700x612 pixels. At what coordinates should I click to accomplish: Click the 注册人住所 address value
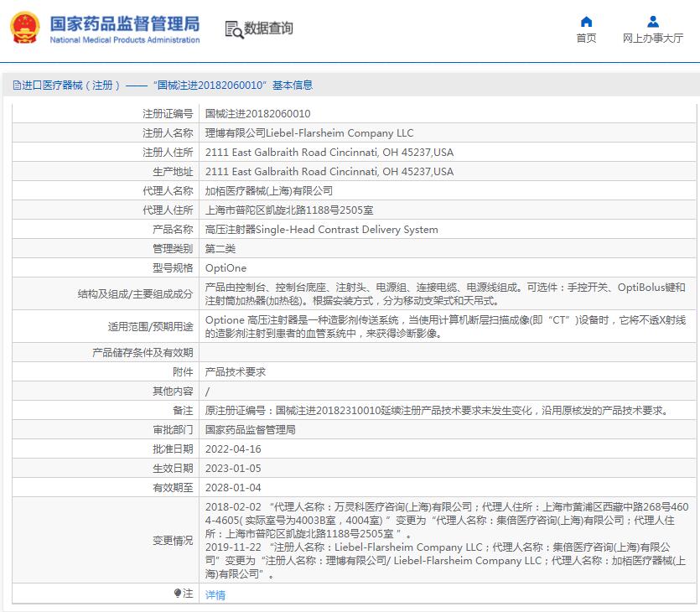(x=329, y=153)
